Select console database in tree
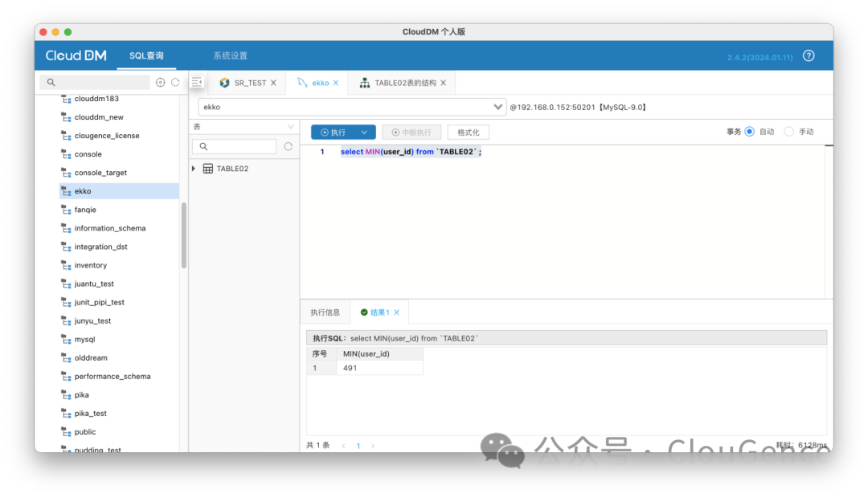The width and height of the screenshot is (868, 498). tap(88, 154)
